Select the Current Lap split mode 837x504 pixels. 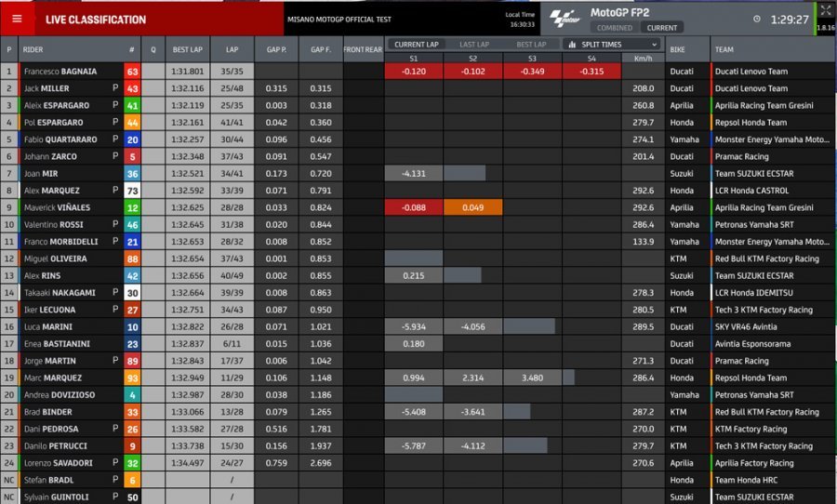[417, 45]
